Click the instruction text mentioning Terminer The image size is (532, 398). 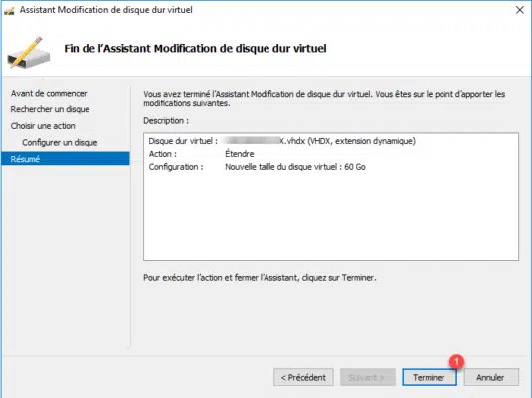click(x=260, y=278)
